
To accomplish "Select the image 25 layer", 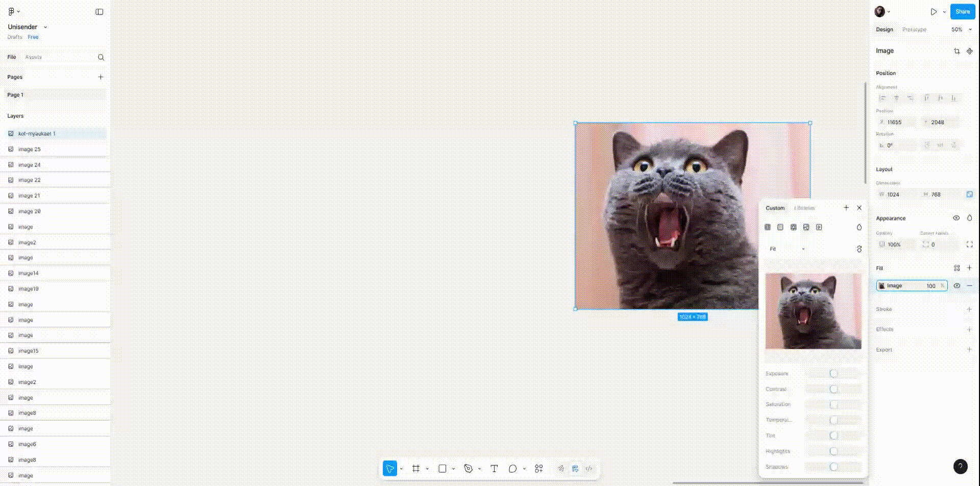I will pyautogui.click(x=30, y=150).
